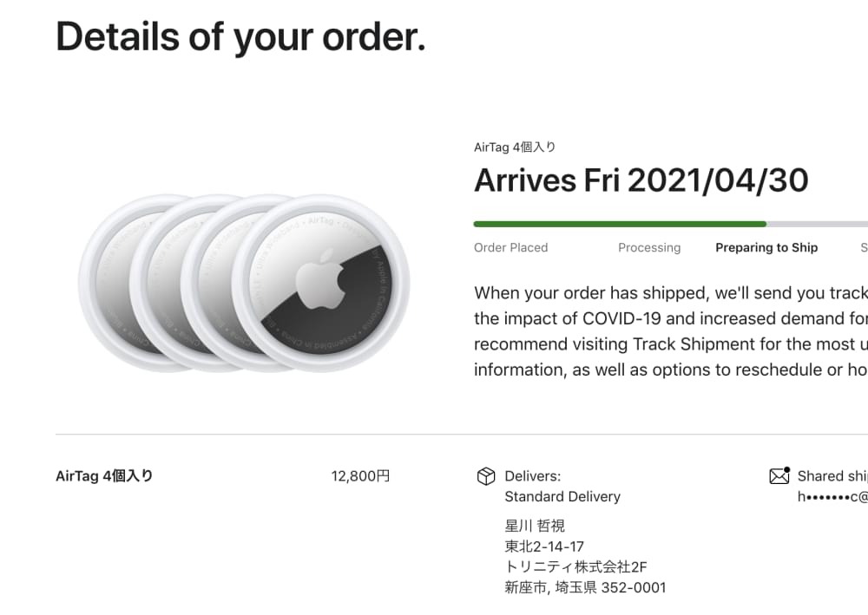
Task: Click the 12,800円 price
Action: [360, 476]
